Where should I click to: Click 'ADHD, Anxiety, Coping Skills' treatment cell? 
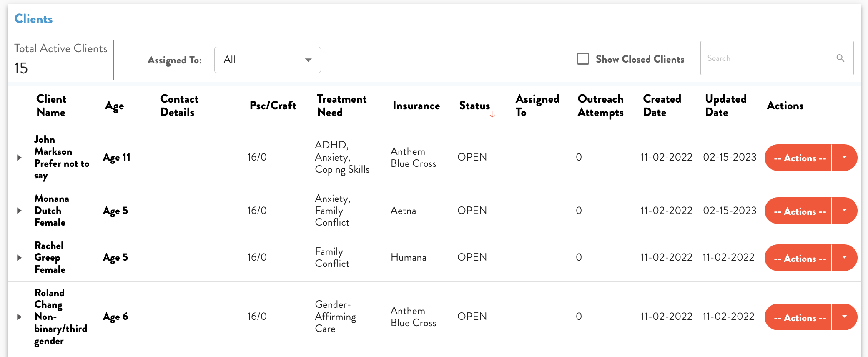[x=342, y=157]
